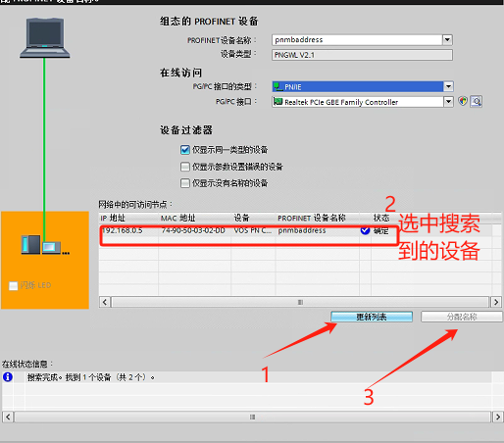
Task: Click the blue checkmark status icon in device row
Action: point(365,230)
